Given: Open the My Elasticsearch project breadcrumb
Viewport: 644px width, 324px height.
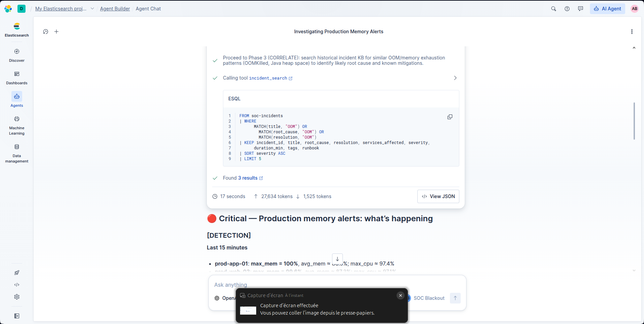Looking at the screenshot, I should point(61,9).
